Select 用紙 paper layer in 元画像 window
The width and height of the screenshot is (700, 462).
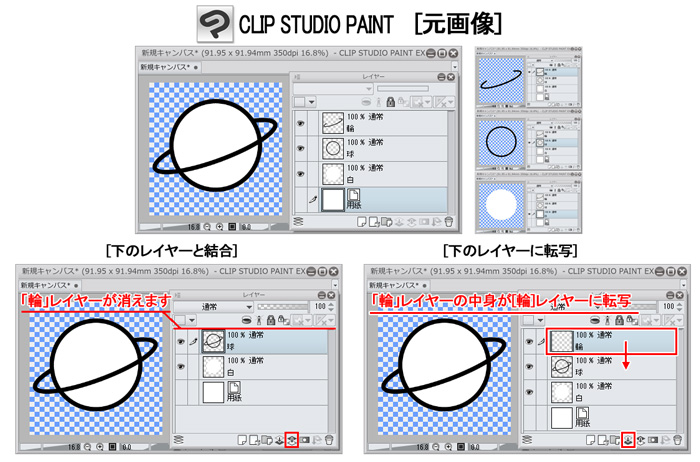[x=371, y=200]
